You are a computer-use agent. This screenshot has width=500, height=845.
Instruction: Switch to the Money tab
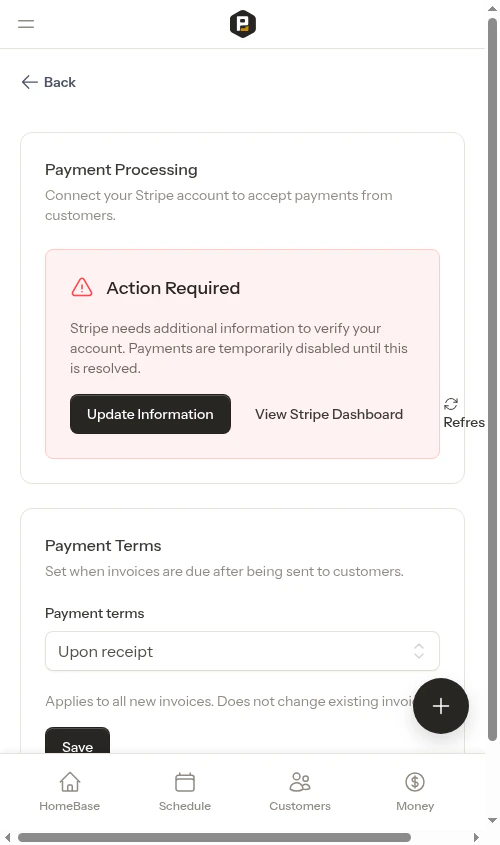coord(415,792)
